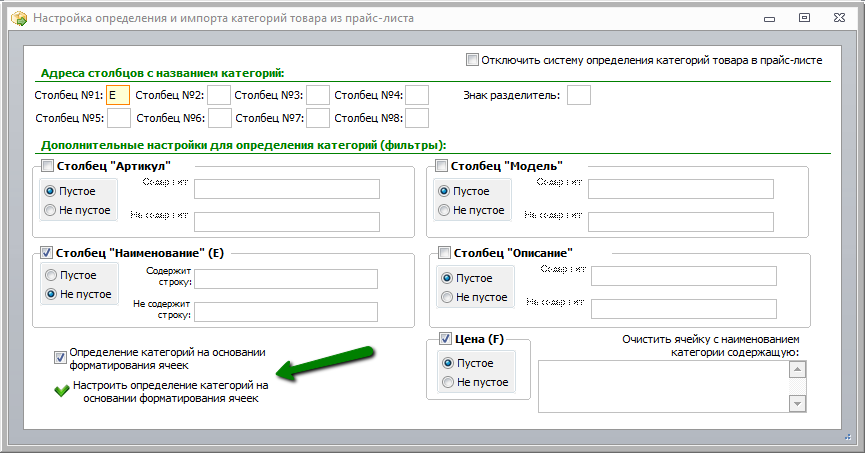The width and height of the screenshot is (865, 453).
Task: Toggle the Столбец "Артикул" checkbox
Action: pyautogui.click(x=47, y=166)
